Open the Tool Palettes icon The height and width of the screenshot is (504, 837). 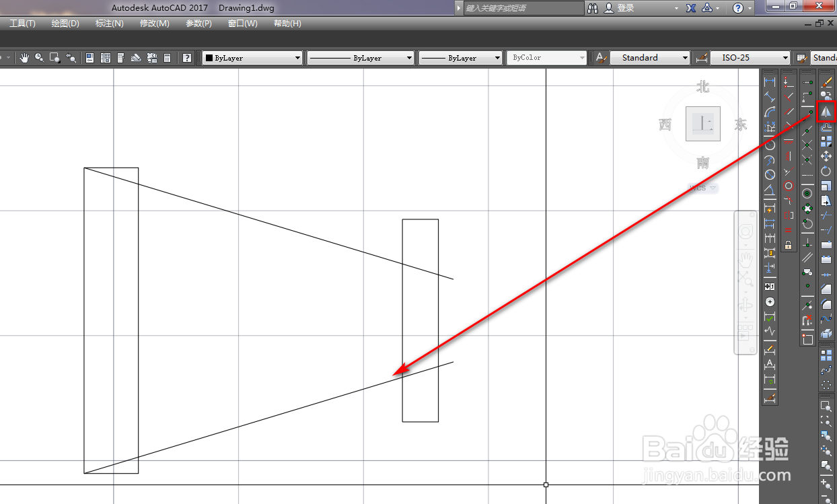coord(120,58)
